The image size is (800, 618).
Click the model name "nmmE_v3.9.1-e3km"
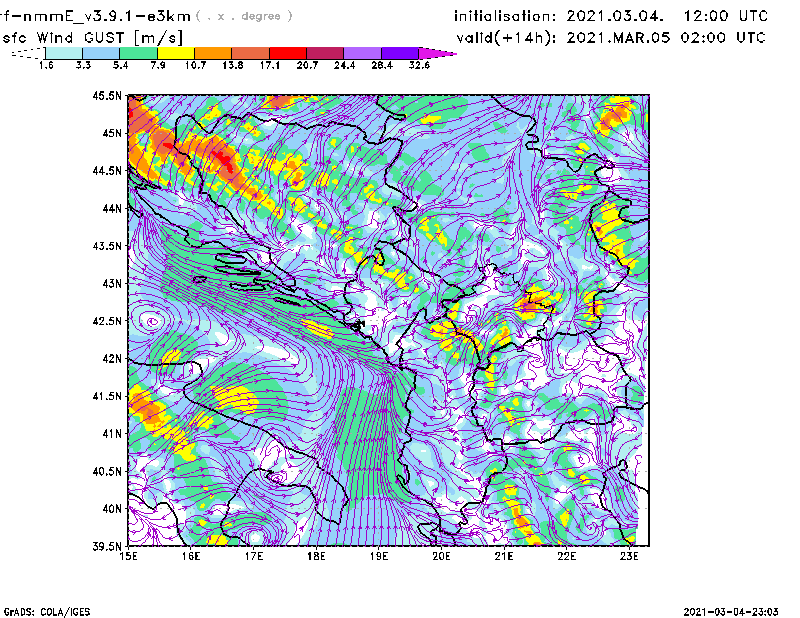107,16
